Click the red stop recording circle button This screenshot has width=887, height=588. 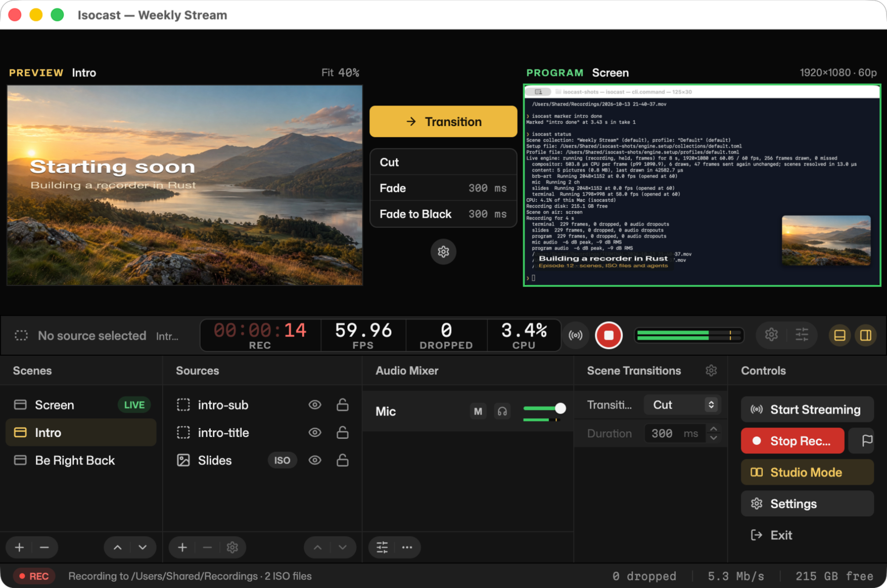coord(609,335)
